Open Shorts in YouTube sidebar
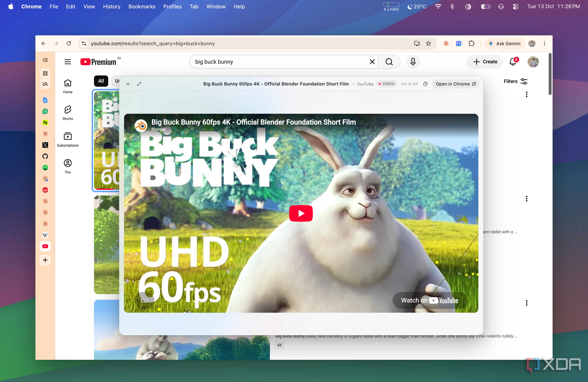This screenshot has height=382, width=588. pyautogui.click(x=68, y=113)
